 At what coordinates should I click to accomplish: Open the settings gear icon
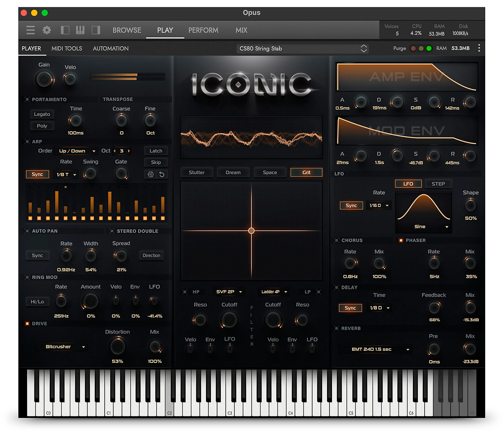[47, 30]
